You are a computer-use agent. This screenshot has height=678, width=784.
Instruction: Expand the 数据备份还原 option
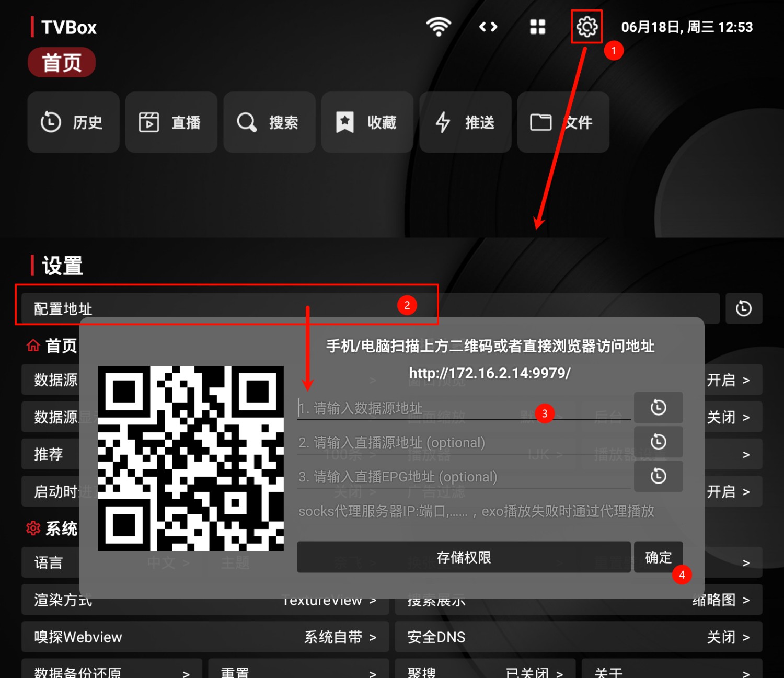pyautogui.click(x=110, y=672)
